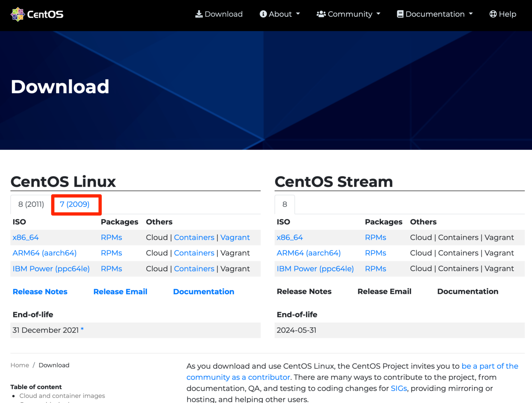Click the CentOS wordmark text
The width and height of the screenshot is (532, 403).
click(x=45, y=14)
